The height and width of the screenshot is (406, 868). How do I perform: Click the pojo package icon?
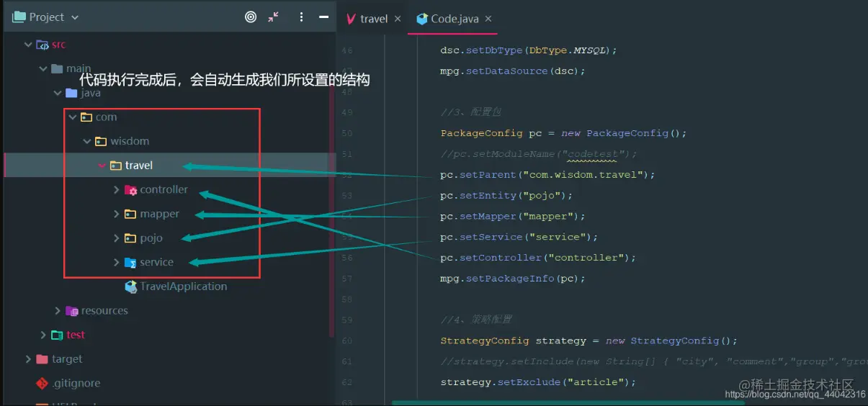(130, 238)
